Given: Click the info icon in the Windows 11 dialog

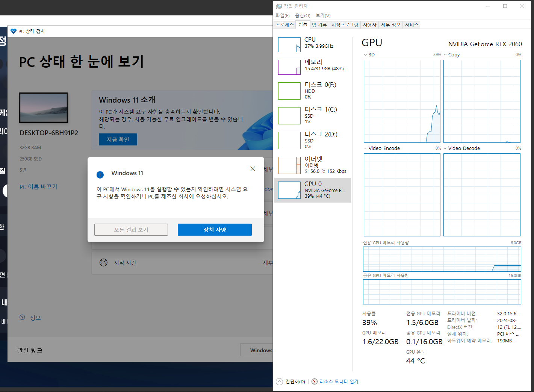Looking at the screenshot, I should click(x=100, y=175).
